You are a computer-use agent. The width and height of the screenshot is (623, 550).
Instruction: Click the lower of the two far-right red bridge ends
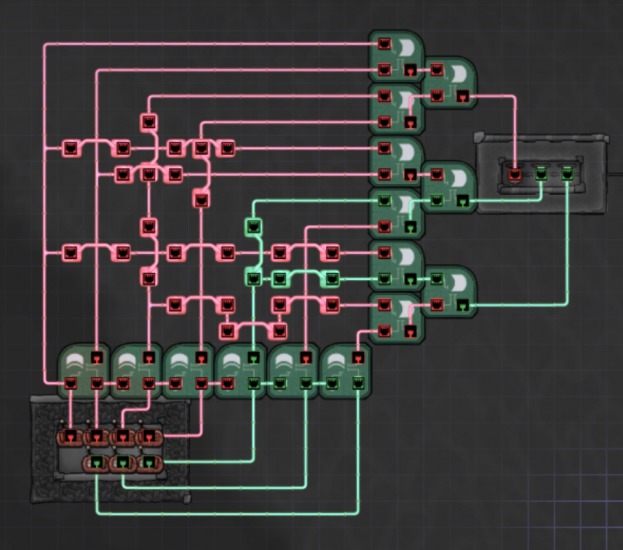coord(332,305)
